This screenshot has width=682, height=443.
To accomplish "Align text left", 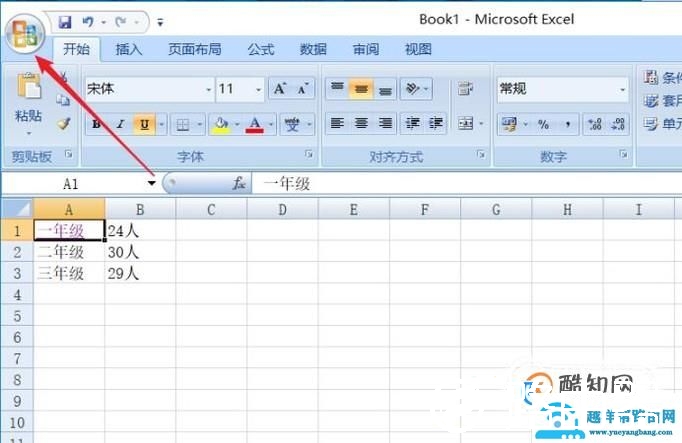I will tap(337, 124).
